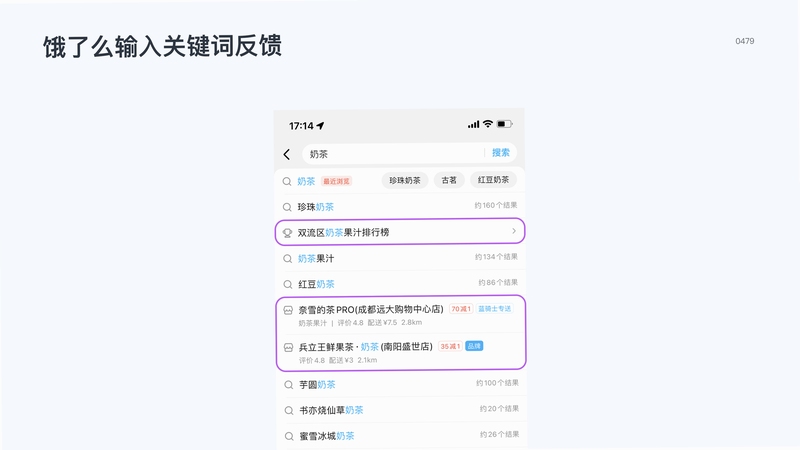Open 奈雪的茶PRO(成都远大购物中心店) store

[371, 309]
